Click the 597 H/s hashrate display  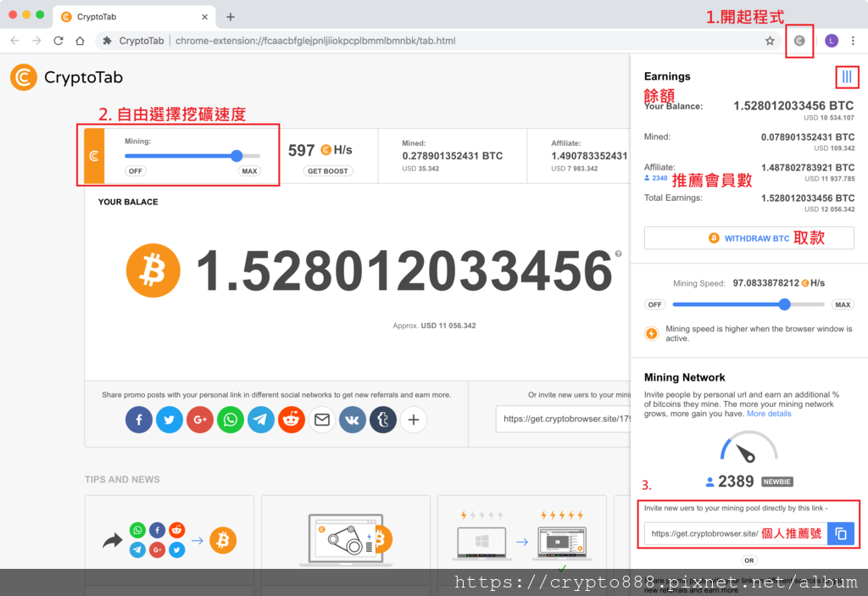320,150
